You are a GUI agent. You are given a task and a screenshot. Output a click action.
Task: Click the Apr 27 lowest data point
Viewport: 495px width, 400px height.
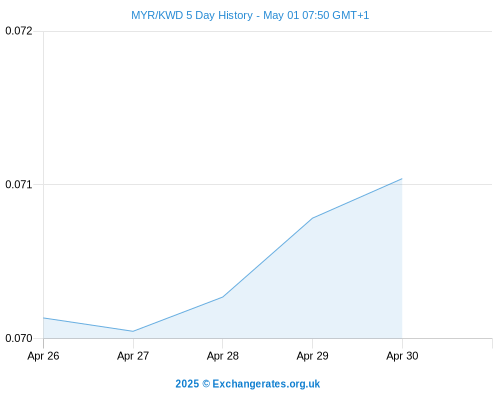coord(133,331)
